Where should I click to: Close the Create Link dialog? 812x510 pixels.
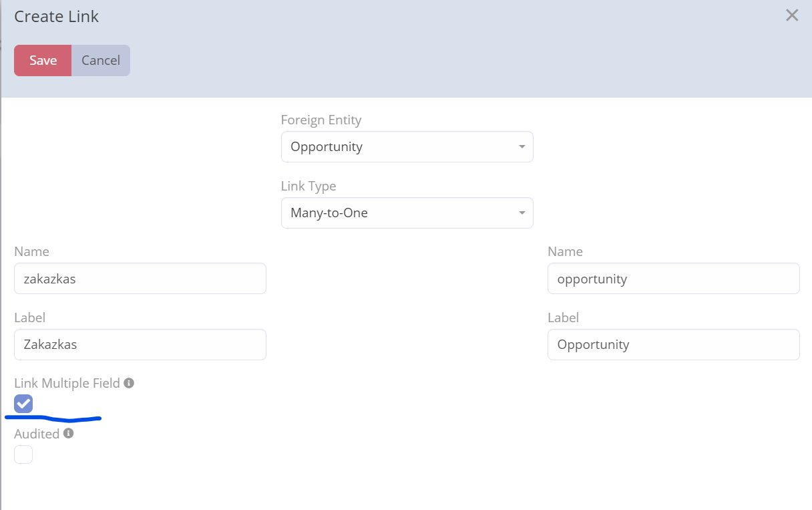pos(792,15)
